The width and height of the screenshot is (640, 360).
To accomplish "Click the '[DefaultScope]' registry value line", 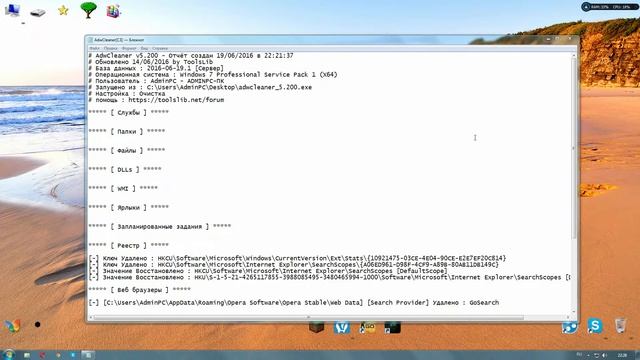I will tap(268, 271).
